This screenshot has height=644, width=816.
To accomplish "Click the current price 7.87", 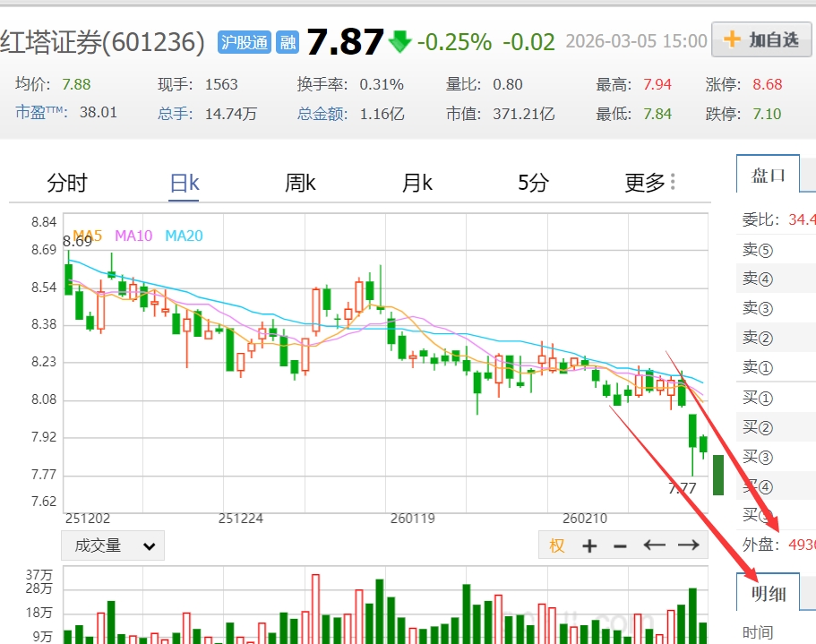I will (x=345, y=41).
